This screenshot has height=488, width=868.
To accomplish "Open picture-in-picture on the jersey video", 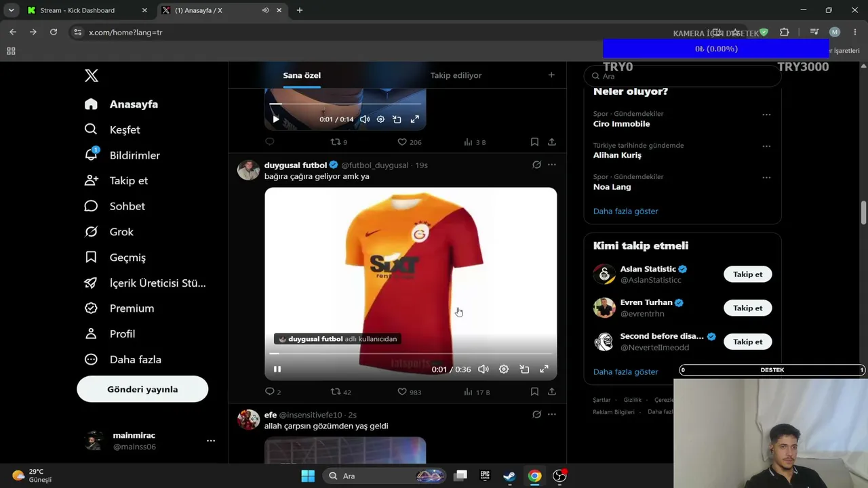I will click(524, 369).
